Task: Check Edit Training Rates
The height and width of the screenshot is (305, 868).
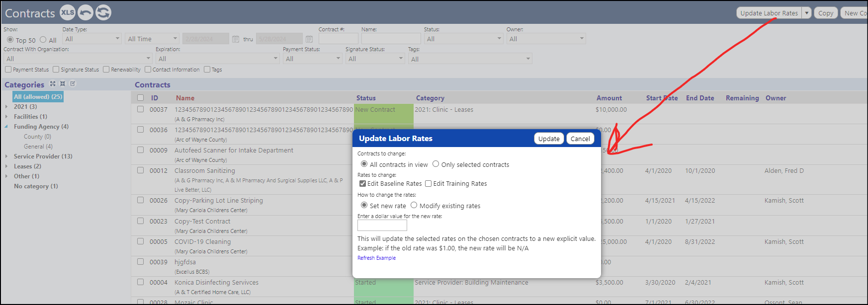Action: 428,184
